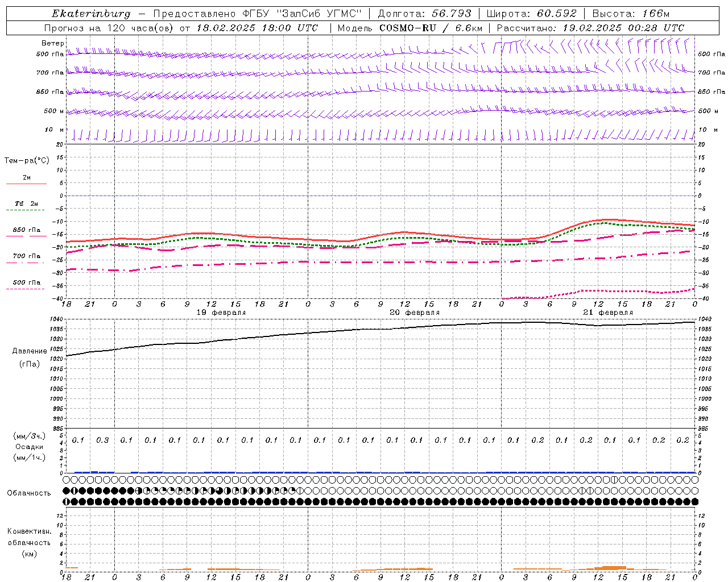Click the model name COSMO-RU / 6.6км
The height and width of the screenshot is (582, 728).
tap(431, 28)
